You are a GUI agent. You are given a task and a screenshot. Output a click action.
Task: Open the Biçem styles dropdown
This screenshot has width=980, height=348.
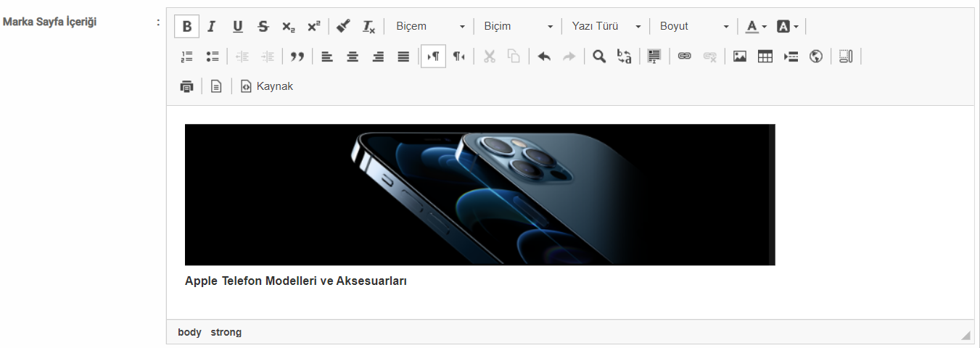430,27
